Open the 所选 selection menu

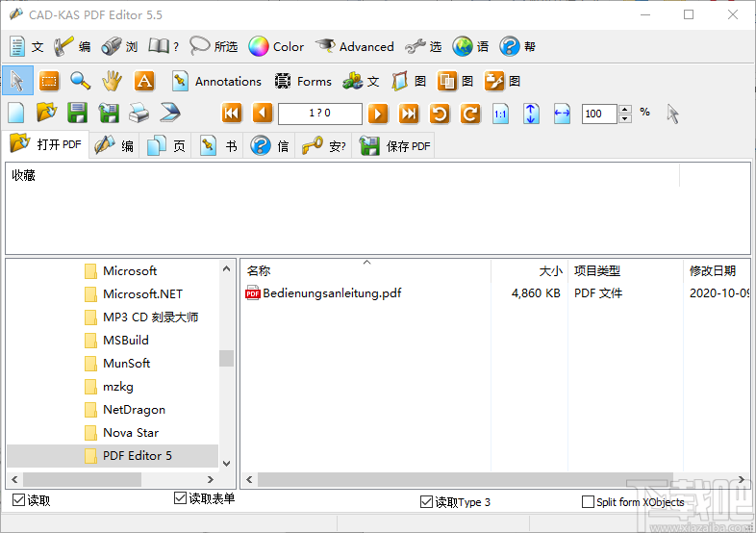[x=214, y=47]
